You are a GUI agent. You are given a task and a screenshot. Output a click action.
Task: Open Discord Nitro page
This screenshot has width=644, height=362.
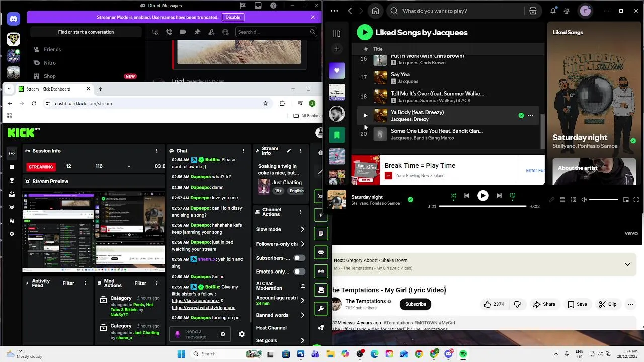coord(50,63)
